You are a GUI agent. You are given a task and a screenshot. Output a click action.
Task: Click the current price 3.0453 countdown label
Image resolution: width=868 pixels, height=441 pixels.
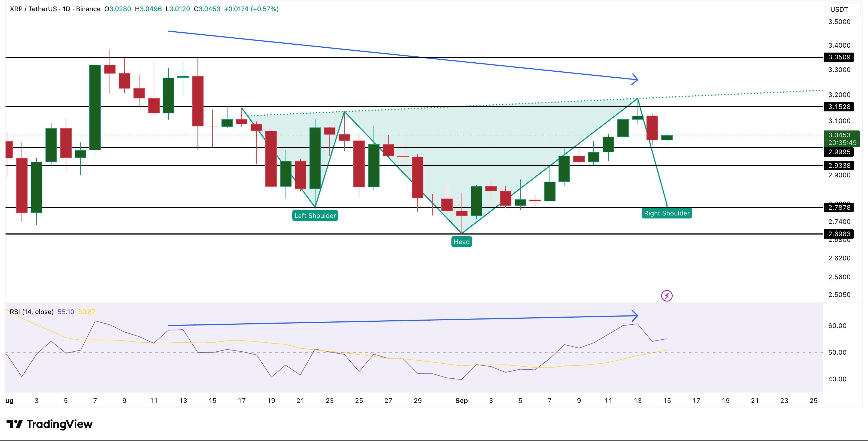coord(841,139)
